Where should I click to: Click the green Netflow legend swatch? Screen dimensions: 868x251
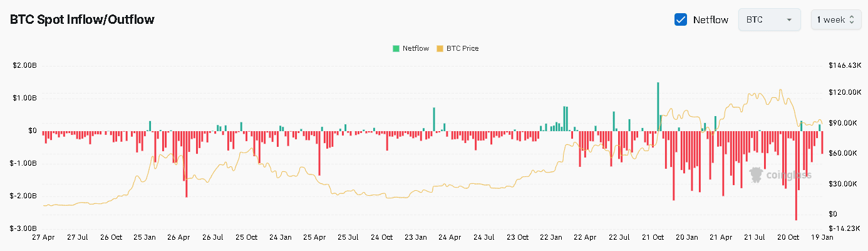tap(396, 48)
